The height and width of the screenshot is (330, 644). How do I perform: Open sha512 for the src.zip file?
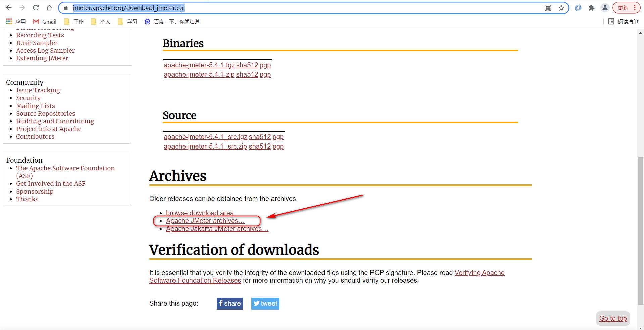[260, 146]
